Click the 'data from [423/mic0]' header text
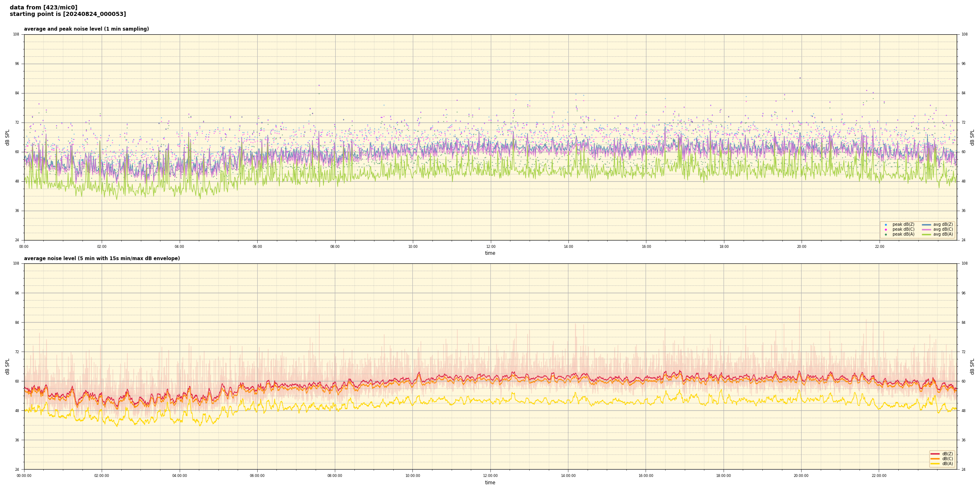The height and width of the screenshot is (490, 980). [43, 7]
